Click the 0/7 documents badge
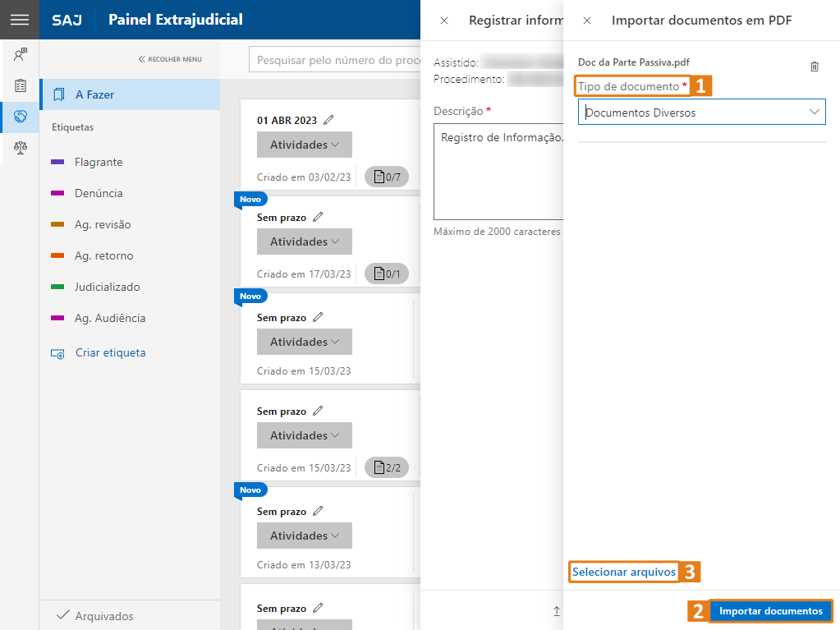 tap(387, 177)
